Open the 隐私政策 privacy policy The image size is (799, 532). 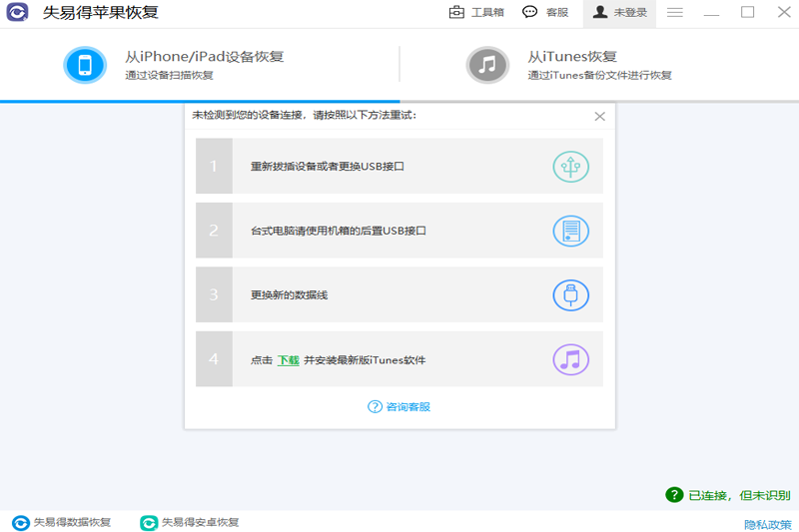pos(767,524)
